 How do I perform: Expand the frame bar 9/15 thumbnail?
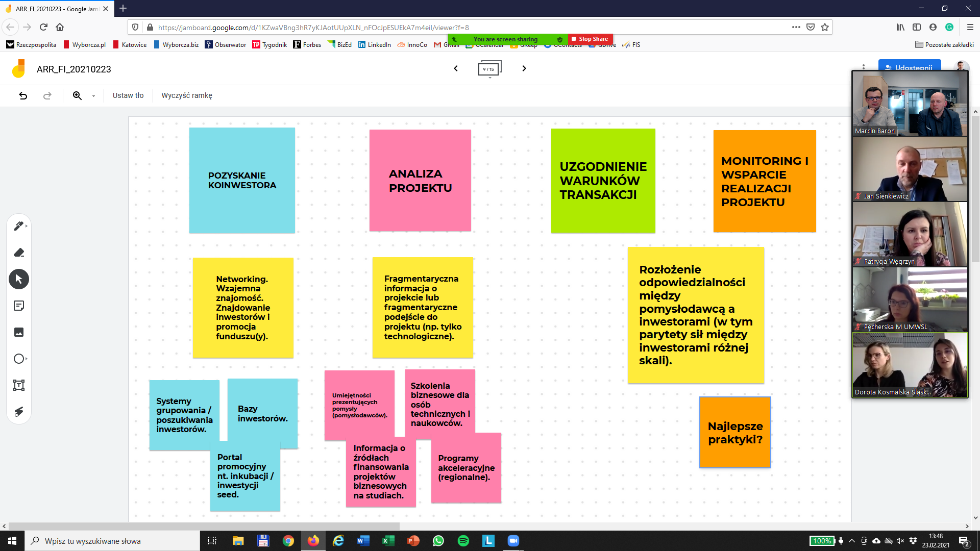(489, 69)
